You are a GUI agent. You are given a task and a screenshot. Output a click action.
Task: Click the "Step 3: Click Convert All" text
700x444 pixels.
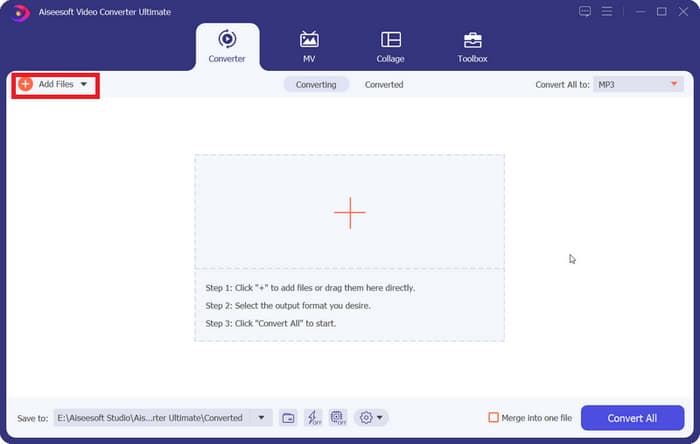point(271,324)
